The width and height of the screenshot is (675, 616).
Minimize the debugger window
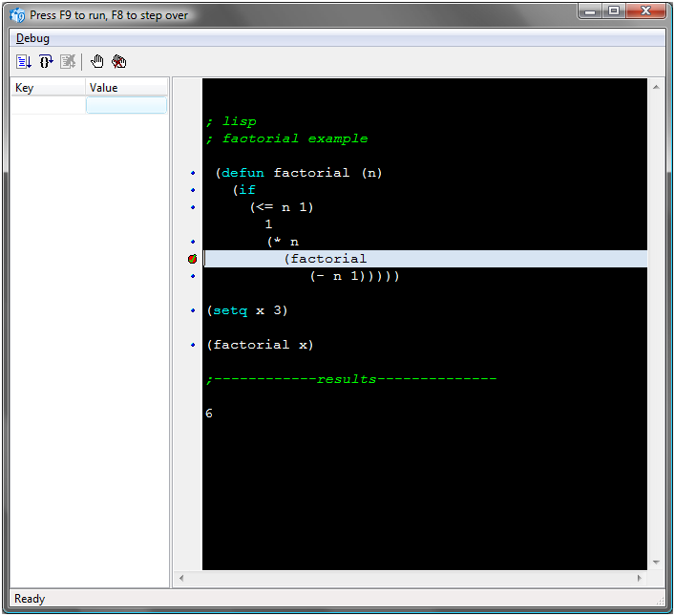click(x=590, y=11)
